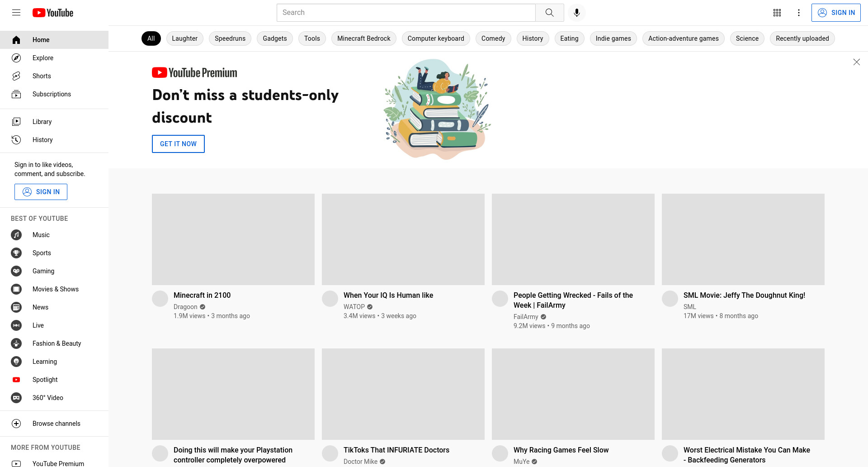868x467 pixels.
Task: Click the Browse channels plus icon
Action: click(x=16, y=424)
